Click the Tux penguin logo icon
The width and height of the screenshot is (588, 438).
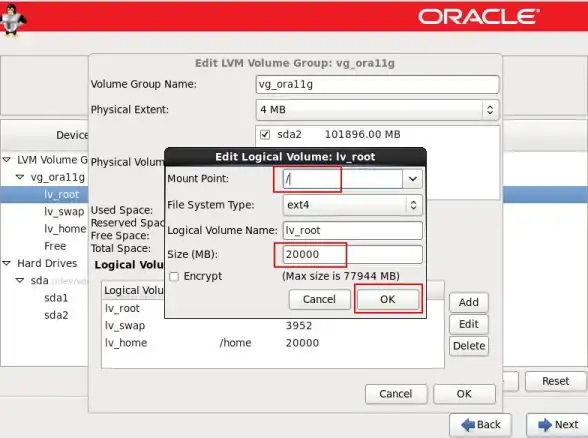12,20
